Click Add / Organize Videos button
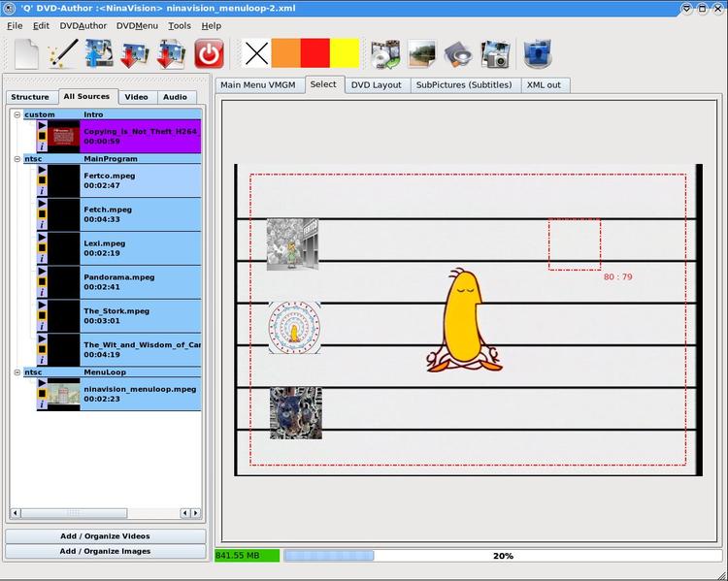The height and width of the screenshot is (581, 728). [x=106, y=536]
